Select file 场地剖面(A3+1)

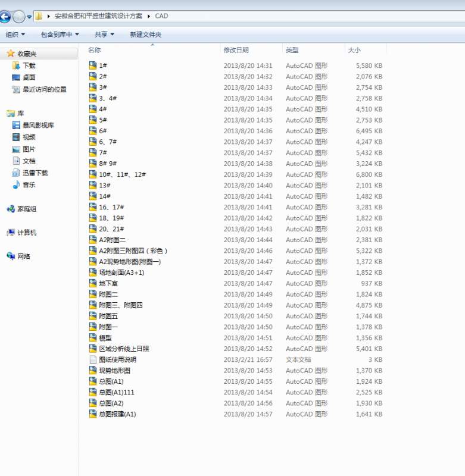(121, 273)
